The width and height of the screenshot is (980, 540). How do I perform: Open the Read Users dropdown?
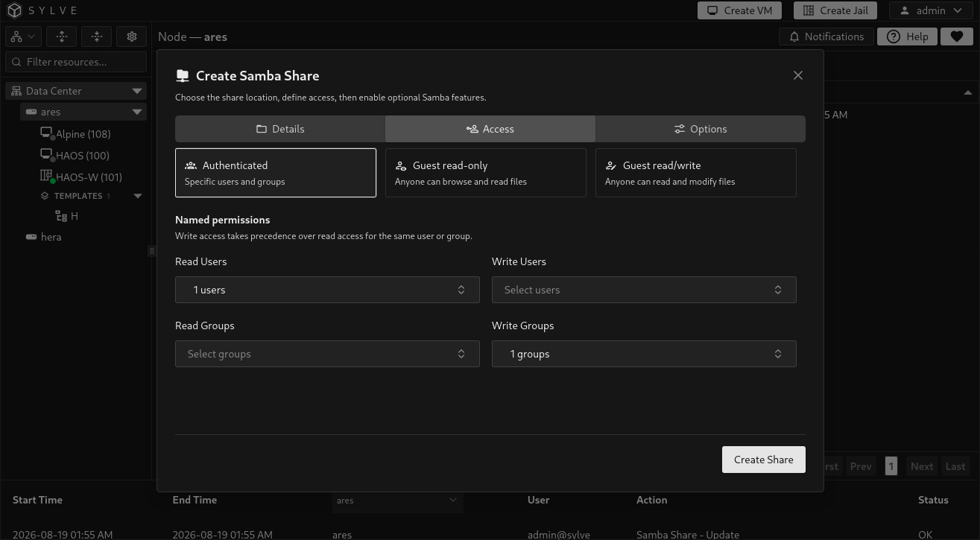327,290
